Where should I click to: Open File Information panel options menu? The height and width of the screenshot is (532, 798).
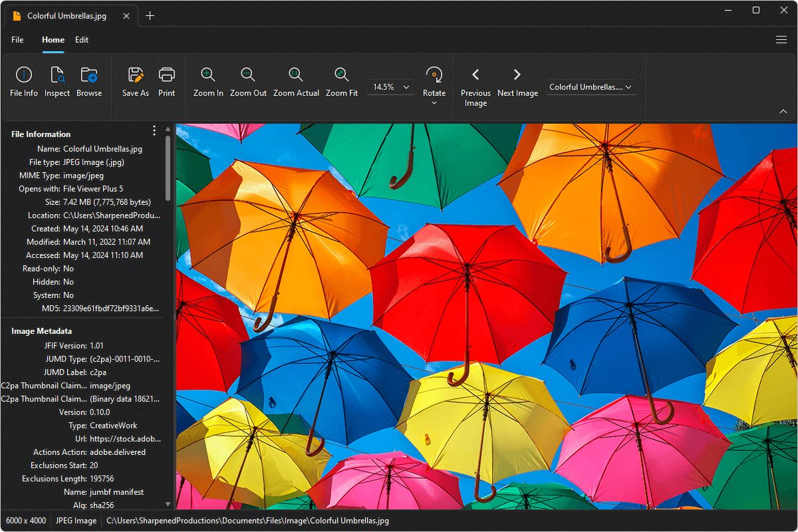154,131
